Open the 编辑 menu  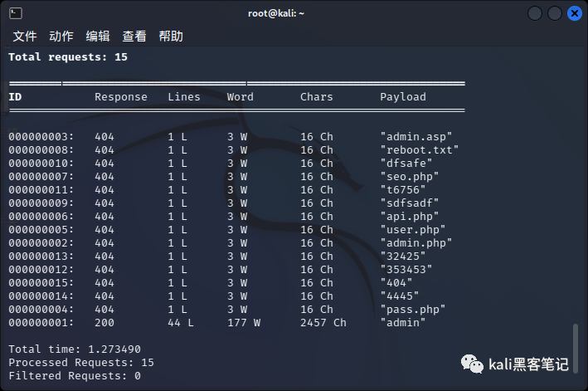pos(98,37)
